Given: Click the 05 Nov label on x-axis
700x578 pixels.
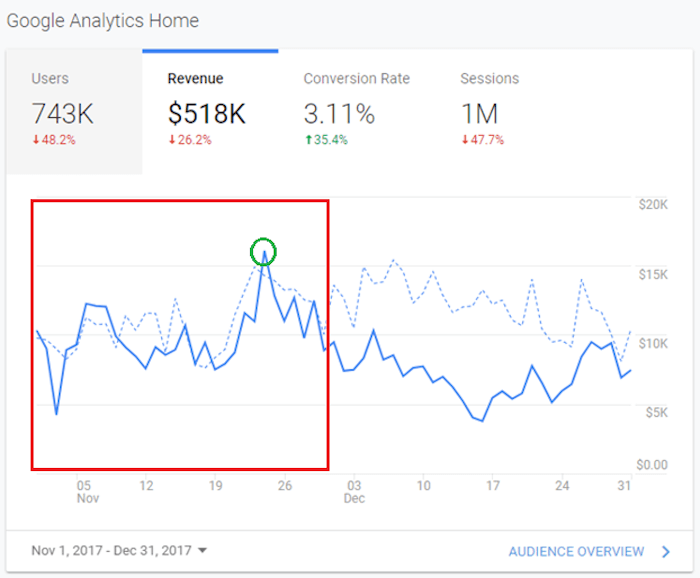Looking at the screenshot, I should 86,491.
